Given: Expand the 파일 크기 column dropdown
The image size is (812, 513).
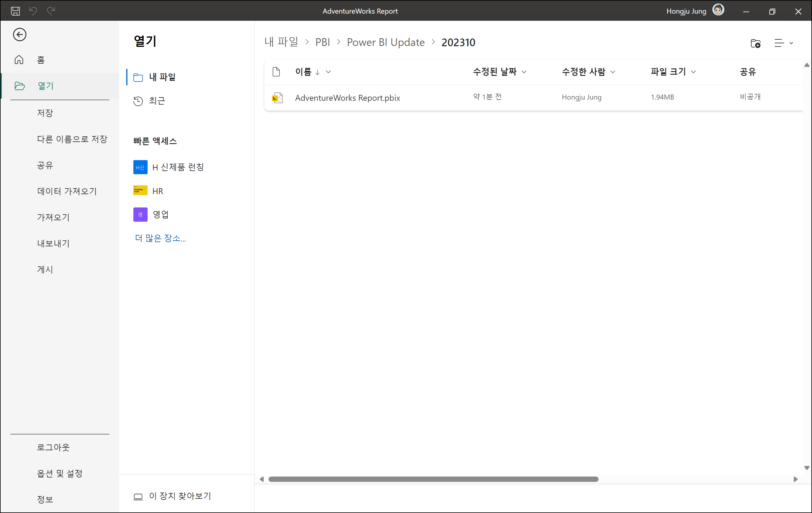Looking at the screenshot, I should click(x=693, y=72).
